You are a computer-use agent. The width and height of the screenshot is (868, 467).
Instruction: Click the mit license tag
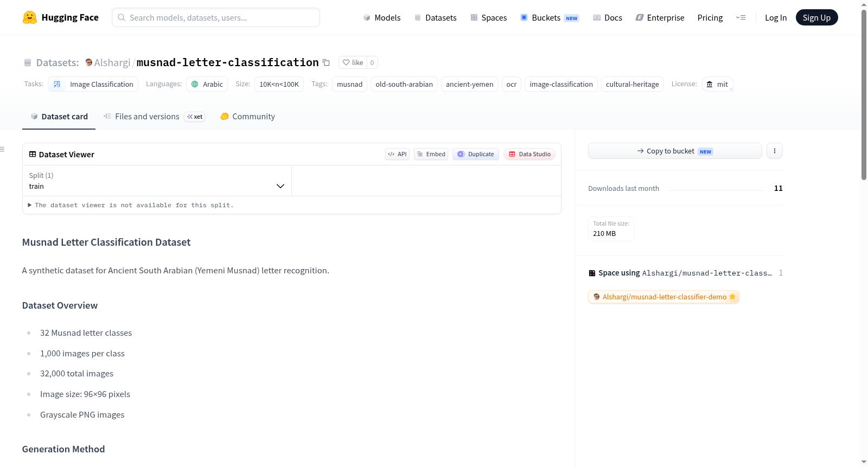717,84
